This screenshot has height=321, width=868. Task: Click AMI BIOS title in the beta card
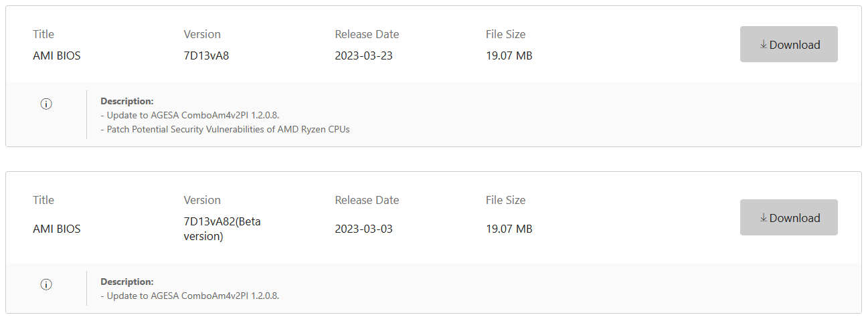point(56,229)
